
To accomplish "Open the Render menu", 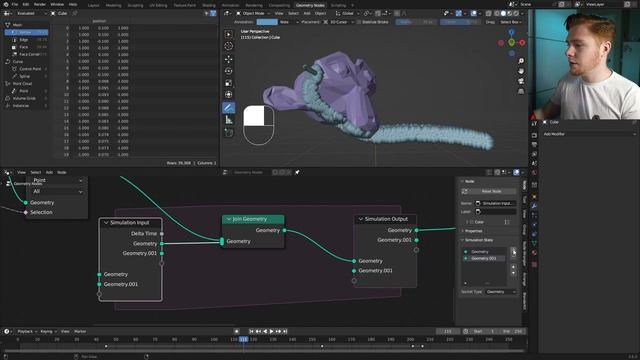I will 40,4.
